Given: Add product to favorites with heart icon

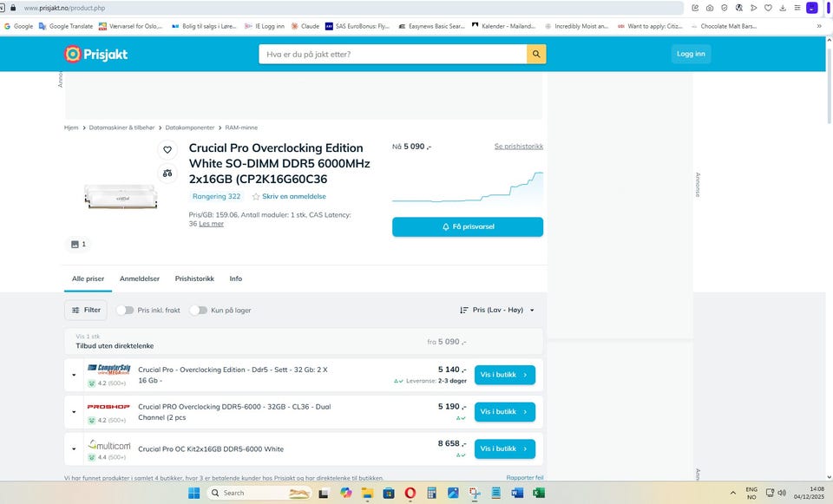Looking at the screenshot, I should 167,150.
